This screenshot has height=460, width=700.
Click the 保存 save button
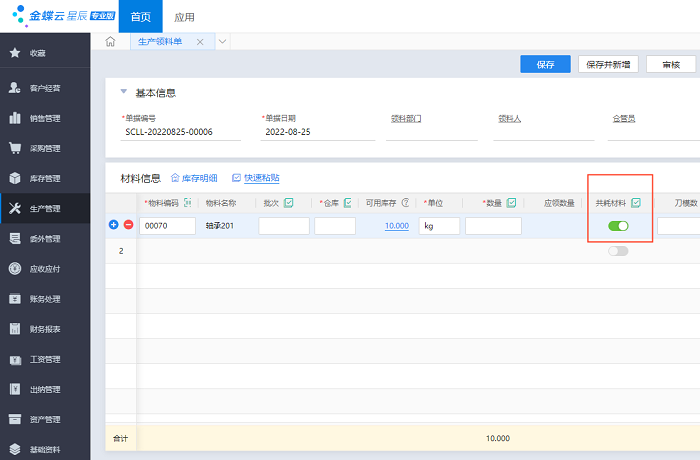(x=545, y=64)
